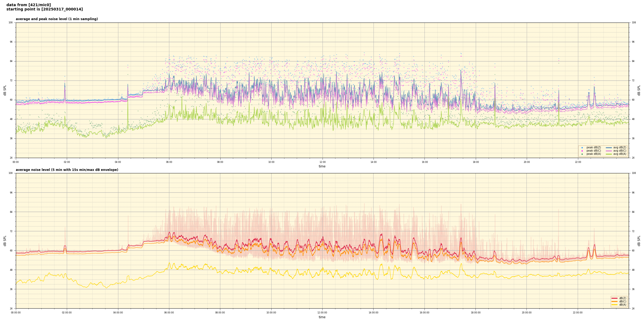Click the 'starting point is [20250317_000014]' text
The height and width of the screenshot is (322, 644).
tap(45, 9)
